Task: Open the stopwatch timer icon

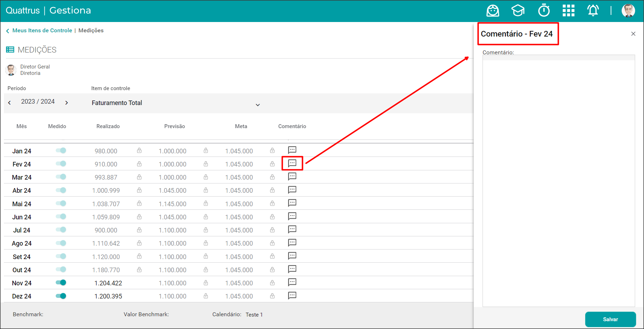Action: (544, 11)
